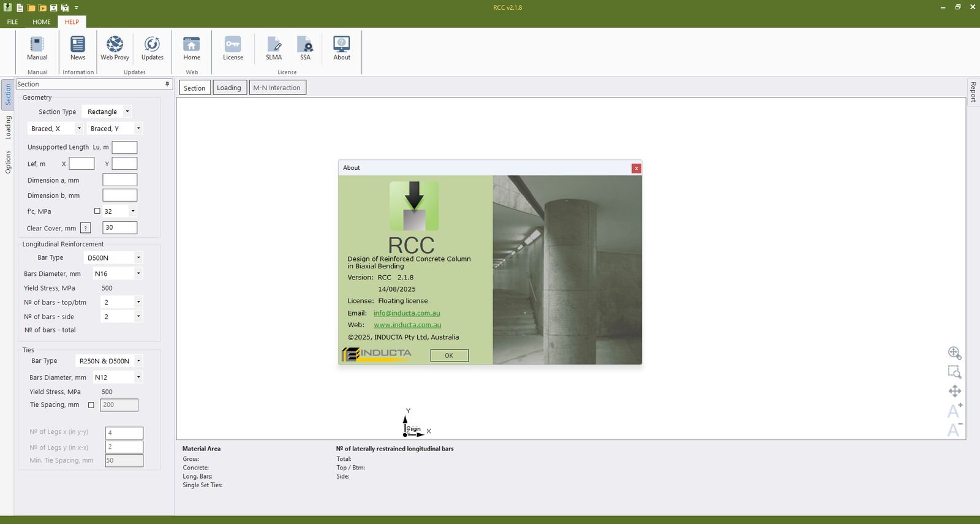Open the SSA license icon
The image size is (980, 524).
click(305, 48)
